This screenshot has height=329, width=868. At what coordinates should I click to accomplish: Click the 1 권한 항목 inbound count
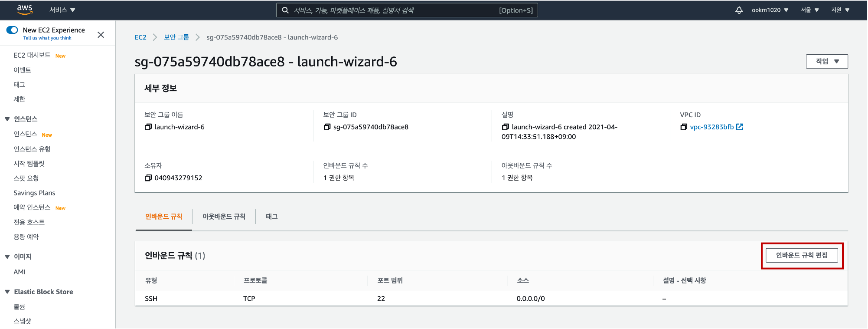339,178
